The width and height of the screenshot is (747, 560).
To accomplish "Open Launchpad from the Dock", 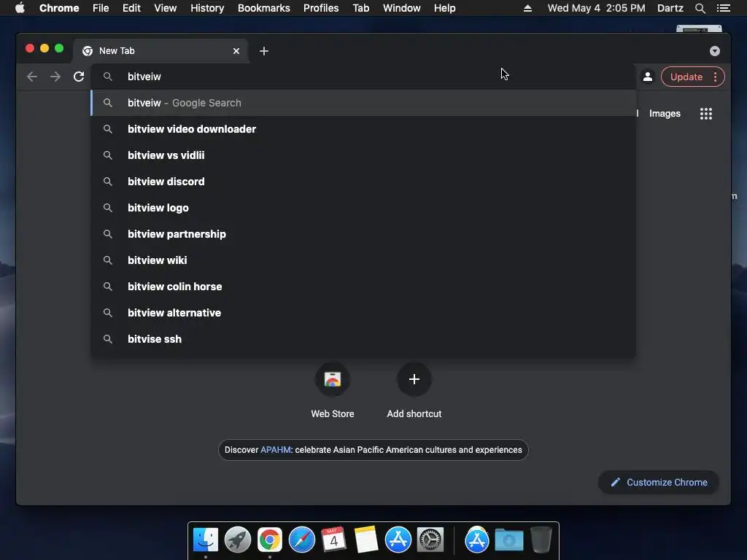I will pos(238,540).
